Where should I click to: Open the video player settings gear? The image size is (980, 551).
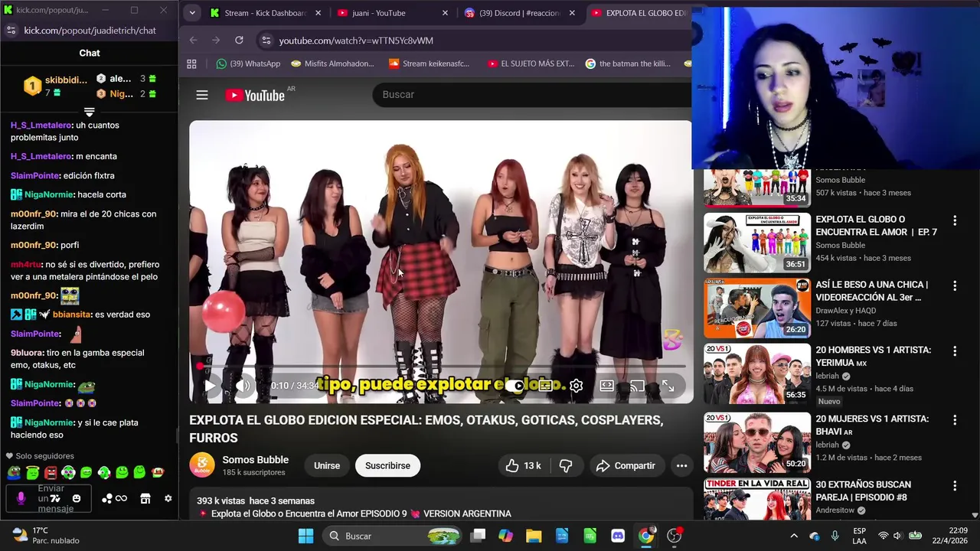click(x=577, y=386)
